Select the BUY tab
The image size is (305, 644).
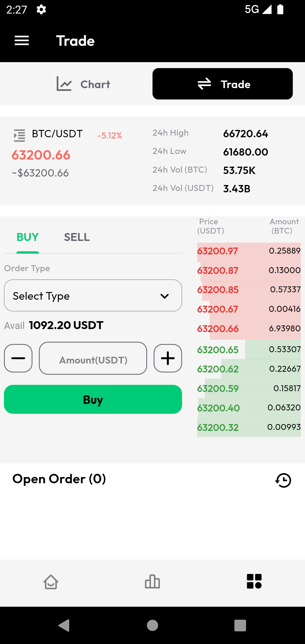(x=28, y=237)
